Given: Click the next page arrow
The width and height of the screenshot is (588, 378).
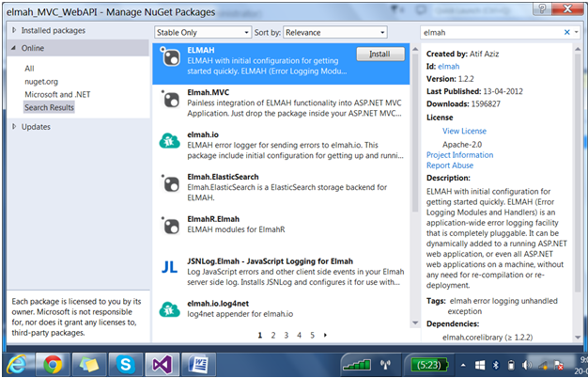Looking at the screenshot, I should 325,335.
